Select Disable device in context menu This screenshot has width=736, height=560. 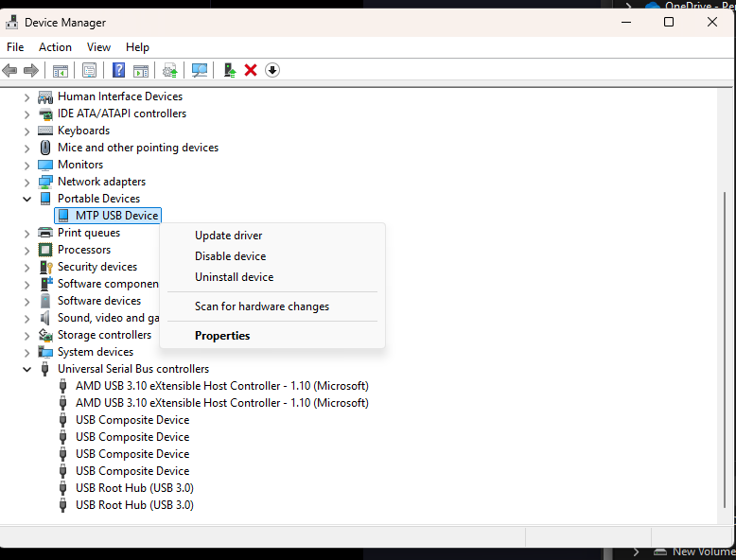tap(230, 256)
